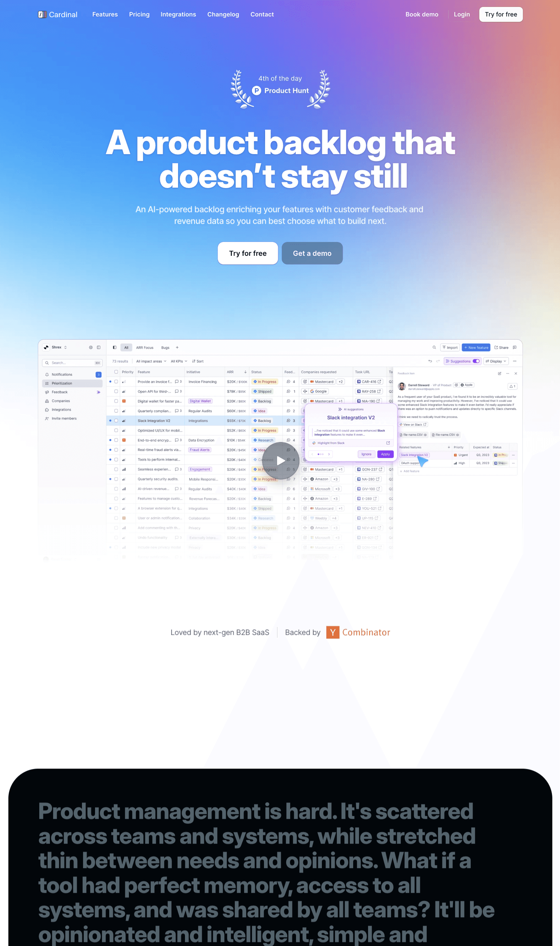Check the select-all checkbox in table header

[x=116, y=372]
